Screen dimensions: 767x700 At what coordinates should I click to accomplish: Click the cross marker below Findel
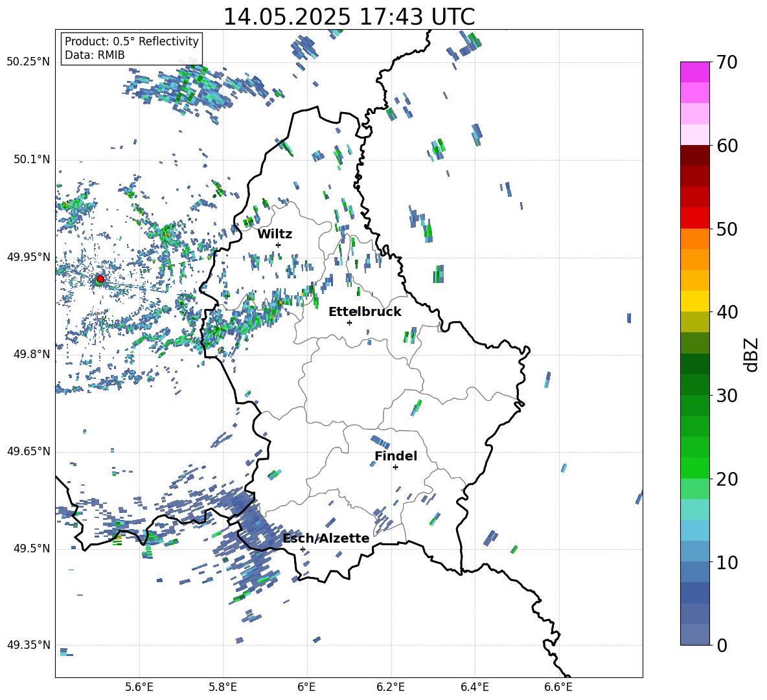tap(395, 468)
